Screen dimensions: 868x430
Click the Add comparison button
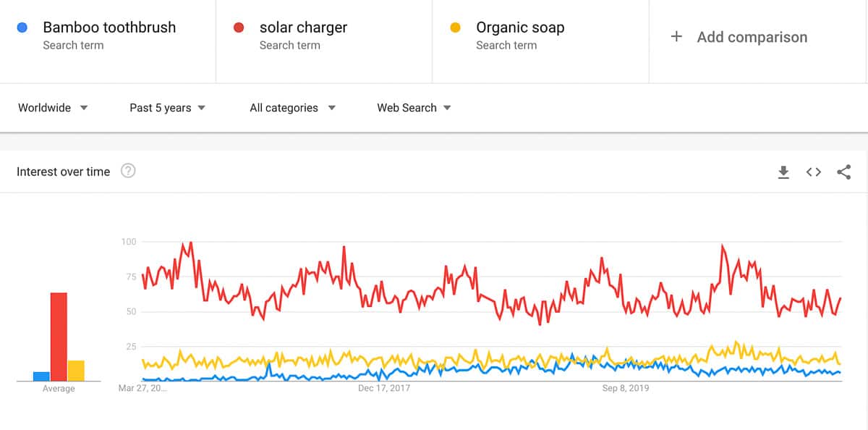pyautogui.click(x=752, y=37)
